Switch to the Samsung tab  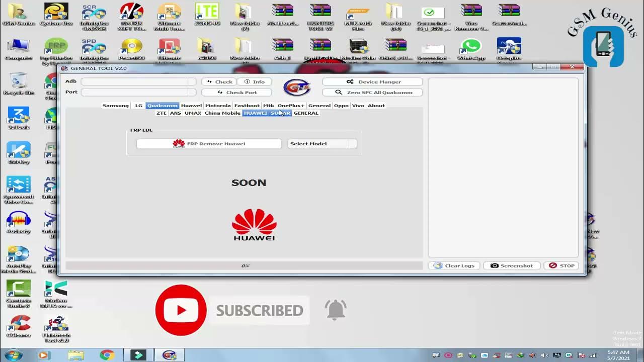[116, 106]
